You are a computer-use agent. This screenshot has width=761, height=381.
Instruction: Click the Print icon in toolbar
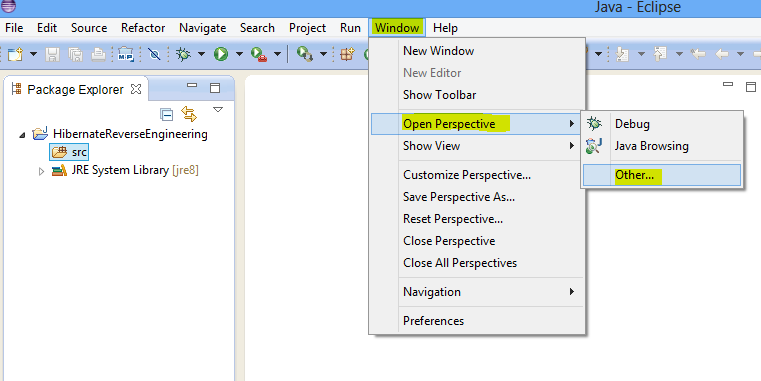pyautogui.click(x=99, y=54)
